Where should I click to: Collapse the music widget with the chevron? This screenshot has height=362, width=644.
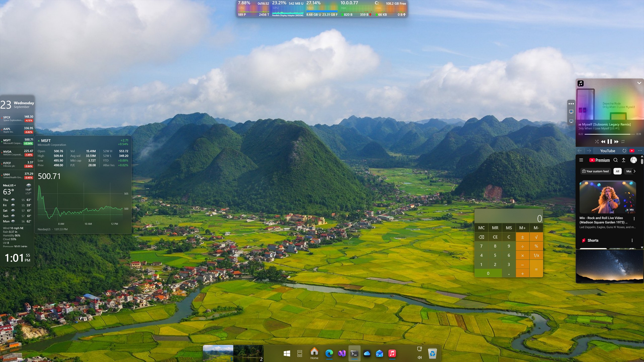click(639, 83)
